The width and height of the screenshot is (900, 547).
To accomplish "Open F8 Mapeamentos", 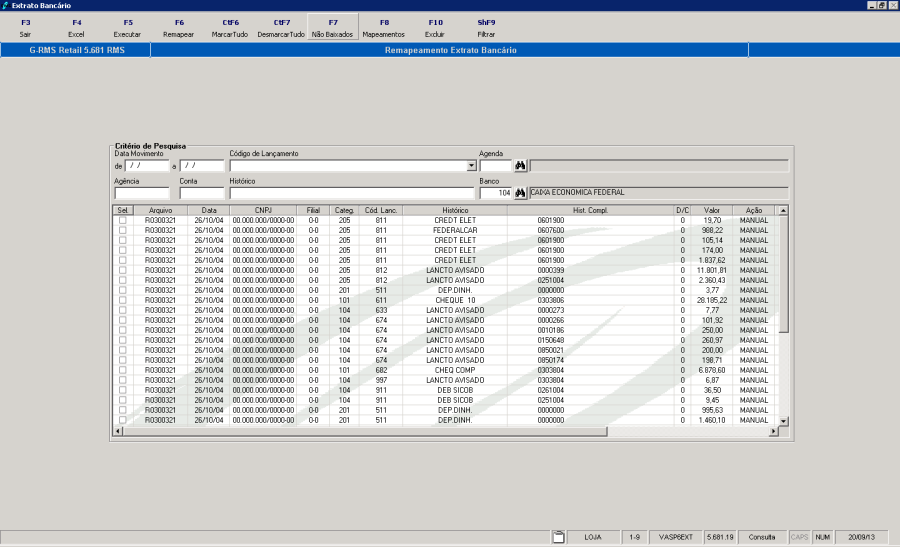I will (384, 28).
